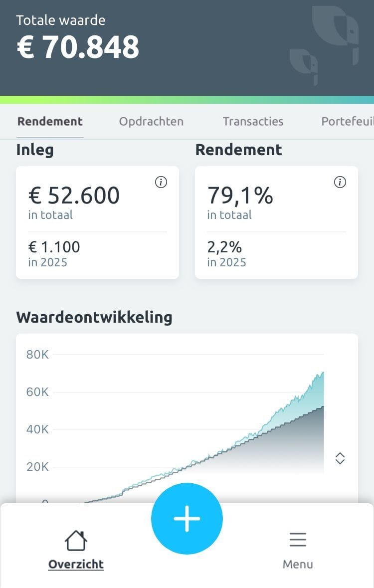This screenshot has height=588, width=374.
Task: Tap the 2,2% in 2025 return
Action: 224,247
